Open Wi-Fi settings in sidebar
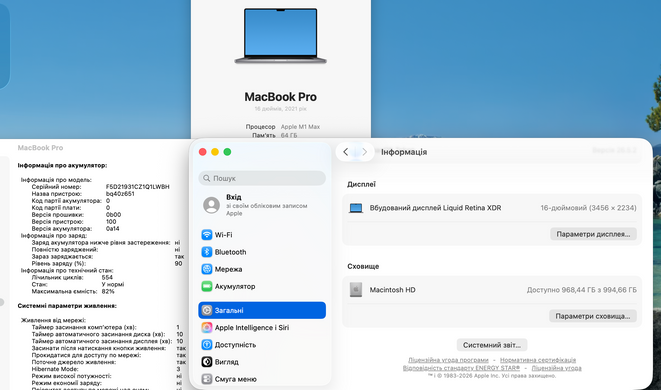 (262, 235)
